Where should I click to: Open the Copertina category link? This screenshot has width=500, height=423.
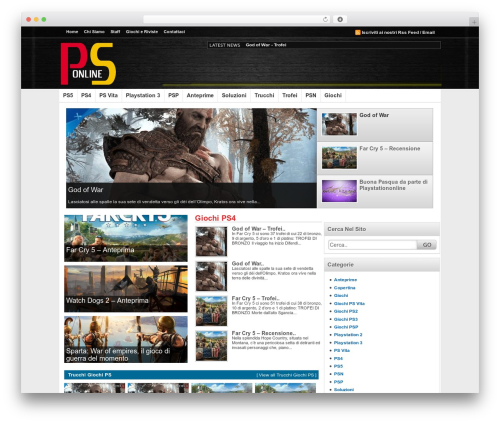pos(344,288)
